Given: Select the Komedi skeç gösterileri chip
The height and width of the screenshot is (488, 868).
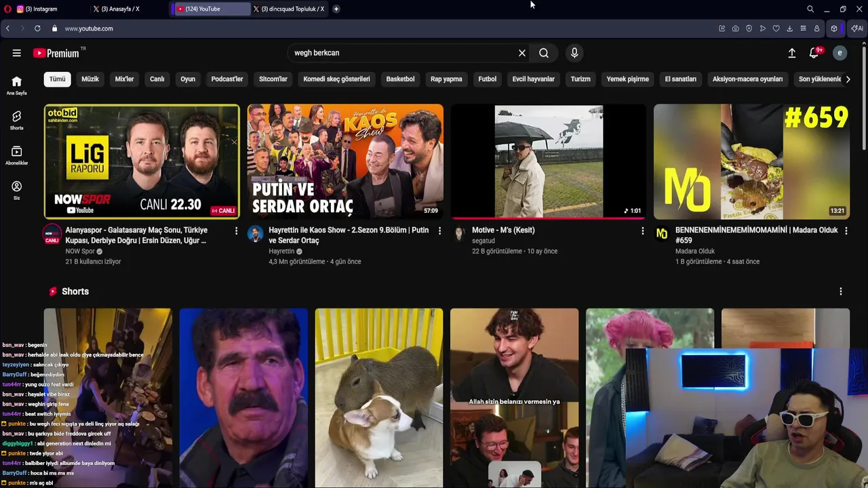Looking at the screenshot, I should coord(337,79).
